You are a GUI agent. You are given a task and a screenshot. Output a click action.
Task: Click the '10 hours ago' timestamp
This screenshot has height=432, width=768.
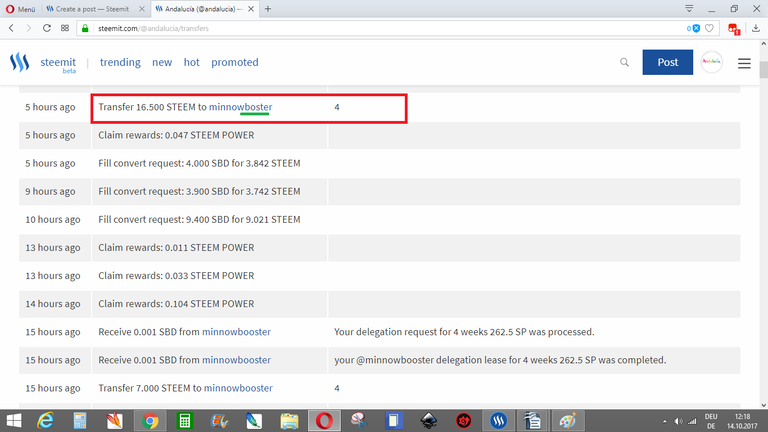[x=53, y=219]
